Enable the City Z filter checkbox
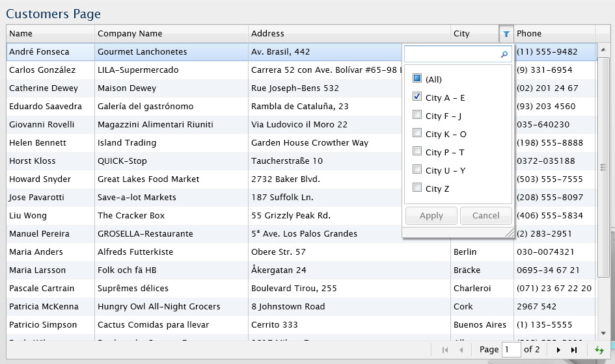The width and height of the screenshot is (615, 364). tap(417, 188)
